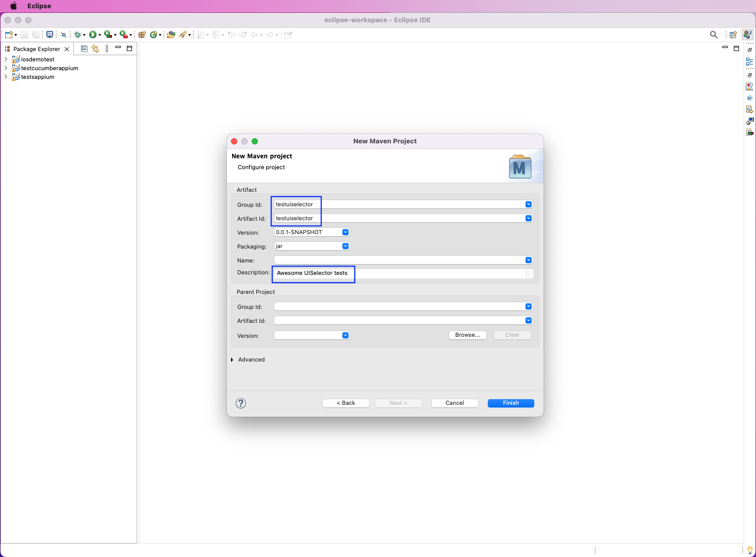Click the task list icon in right sidebar
Image resolution: width=756 pixels, height=557 pixels.
(x=750, y=86)
